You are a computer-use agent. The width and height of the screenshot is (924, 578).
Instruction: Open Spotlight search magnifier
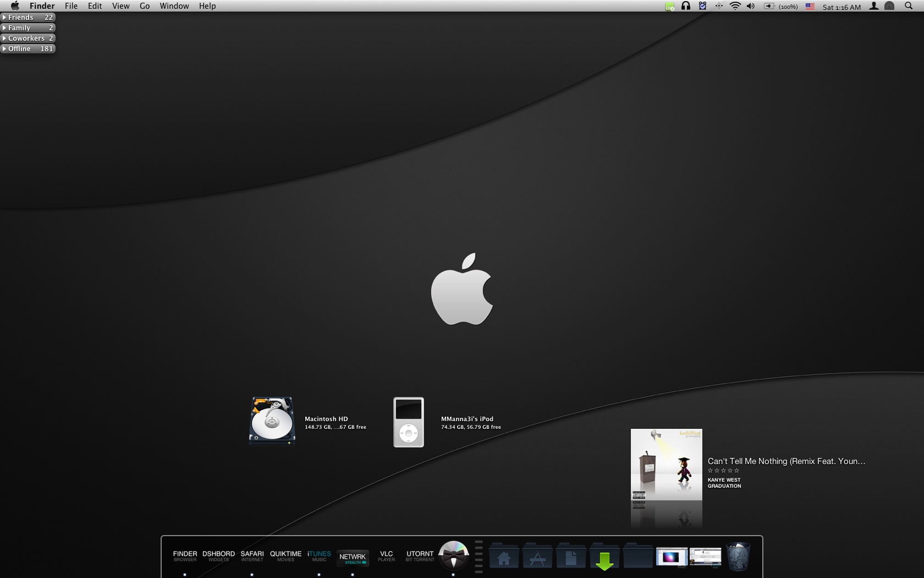[909, 6]
